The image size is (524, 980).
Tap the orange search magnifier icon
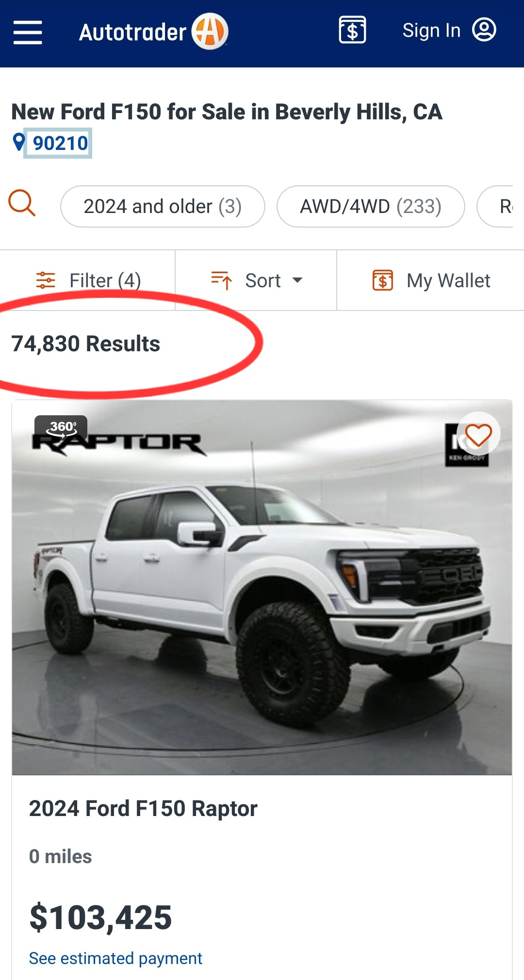point(22,203)
